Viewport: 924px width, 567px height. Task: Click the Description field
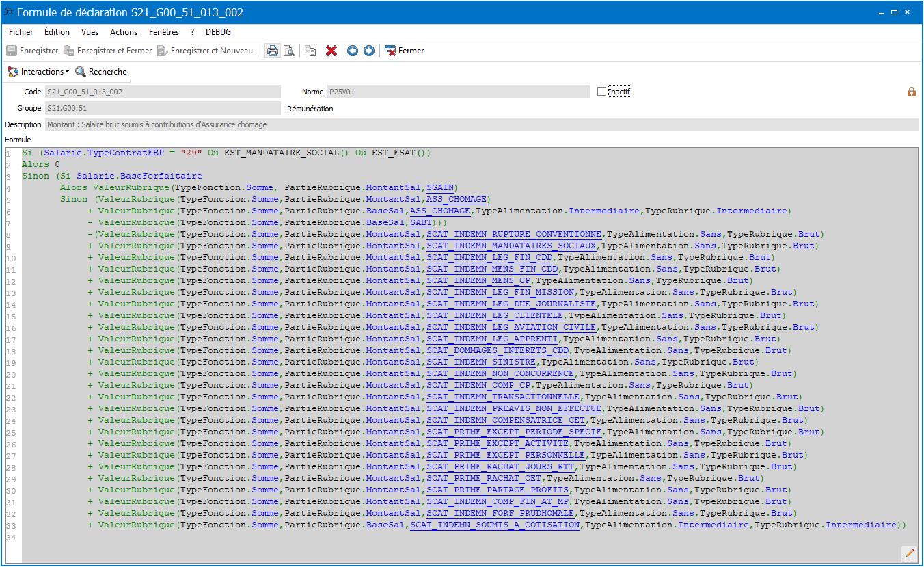482,124
